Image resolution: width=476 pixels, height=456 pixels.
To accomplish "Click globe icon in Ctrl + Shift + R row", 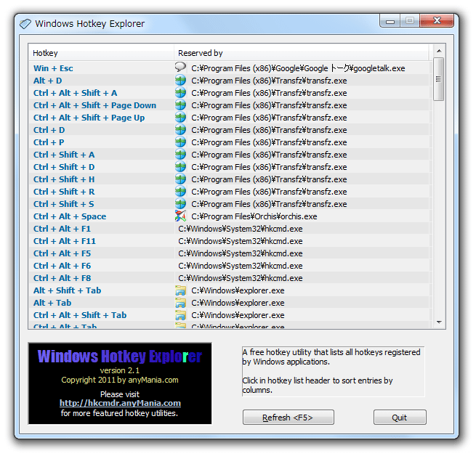I will [180, 192].
